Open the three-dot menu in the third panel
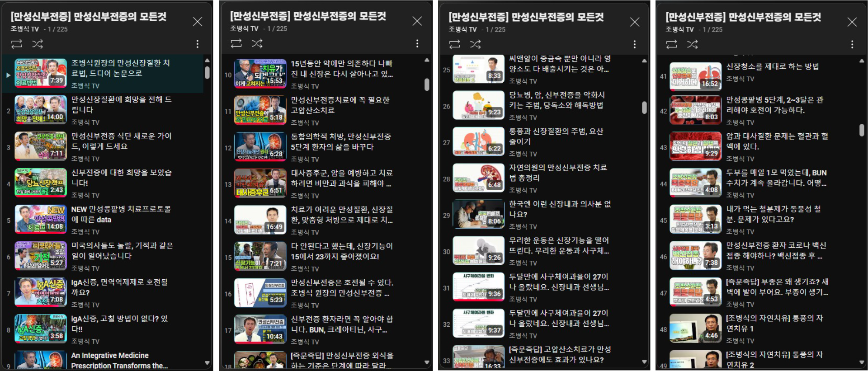This screenshot has height=371, width=868. click(x=635, y=44)
